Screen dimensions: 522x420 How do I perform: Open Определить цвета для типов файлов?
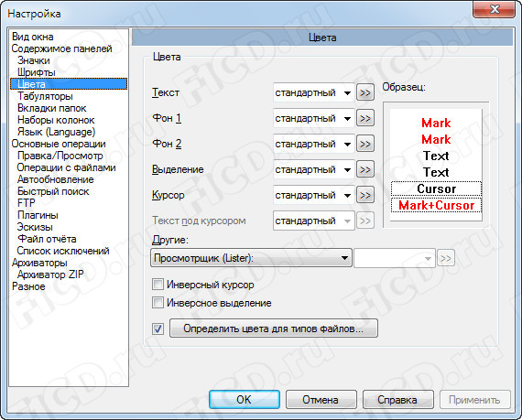point(274,328)
